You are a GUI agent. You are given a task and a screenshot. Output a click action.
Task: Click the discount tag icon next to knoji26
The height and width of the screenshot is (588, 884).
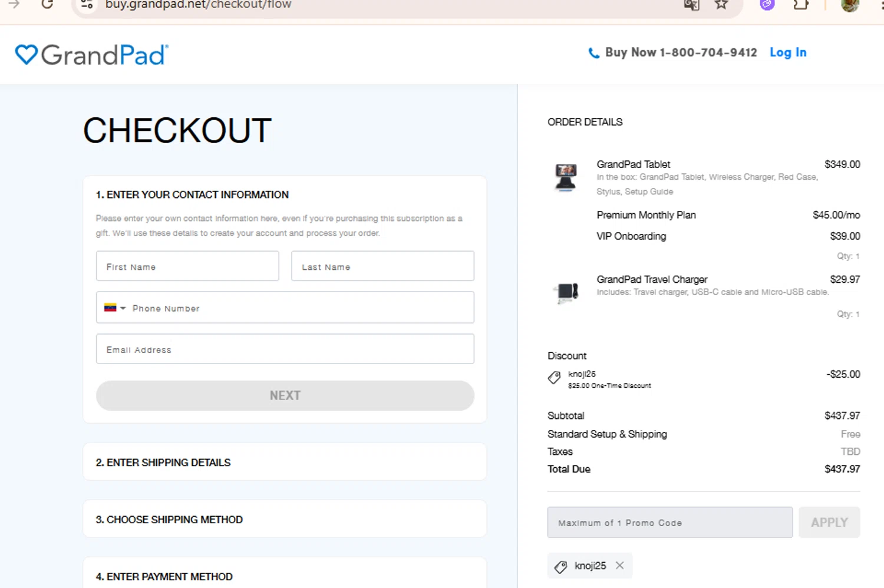pos(554,378)
